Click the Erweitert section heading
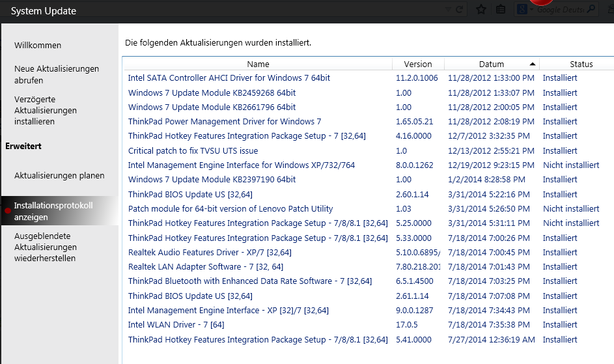The image size is (614, 364). click(23, 146)
